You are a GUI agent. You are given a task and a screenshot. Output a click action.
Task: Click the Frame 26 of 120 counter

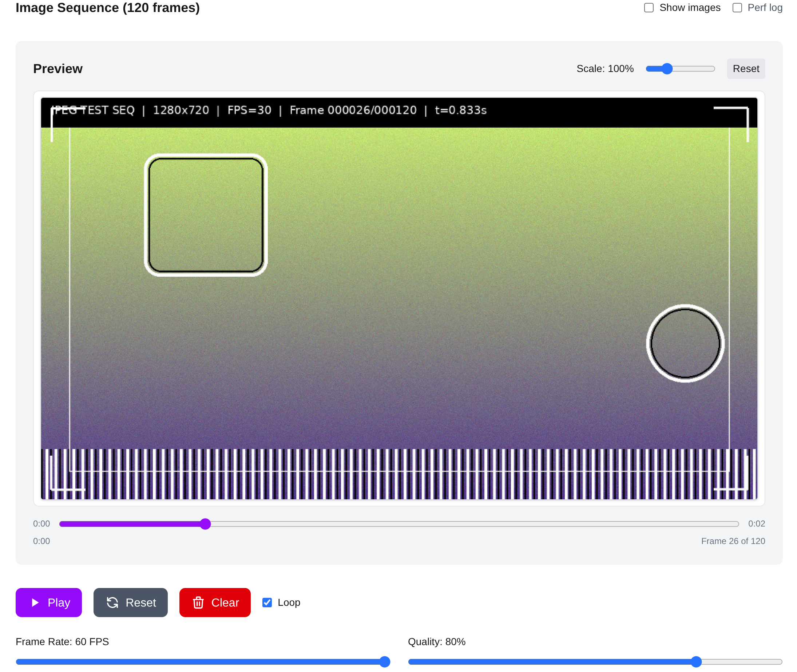[733, 541]
